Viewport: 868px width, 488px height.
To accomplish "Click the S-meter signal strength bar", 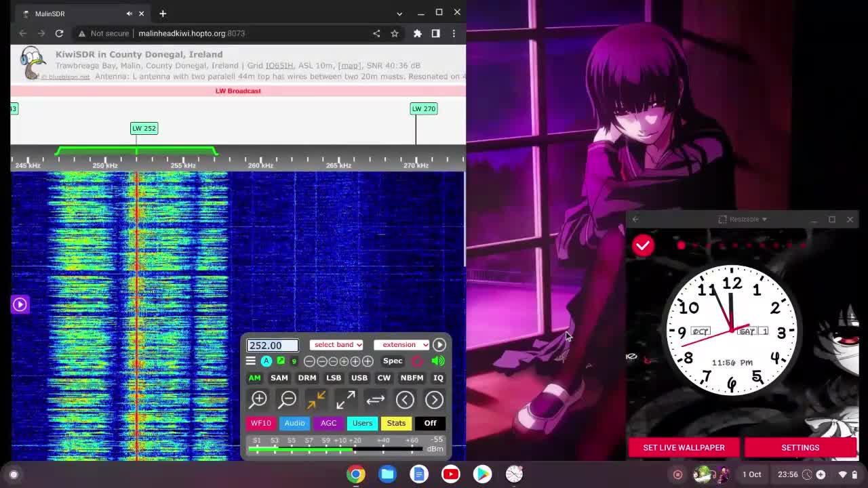I will pyautogui.click(x=336, y=448).
